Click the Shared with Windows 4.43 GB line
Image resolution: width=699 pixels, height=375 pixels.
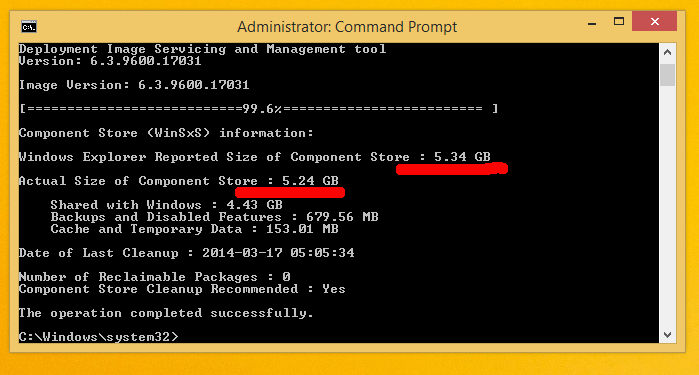tap(167, 205)
